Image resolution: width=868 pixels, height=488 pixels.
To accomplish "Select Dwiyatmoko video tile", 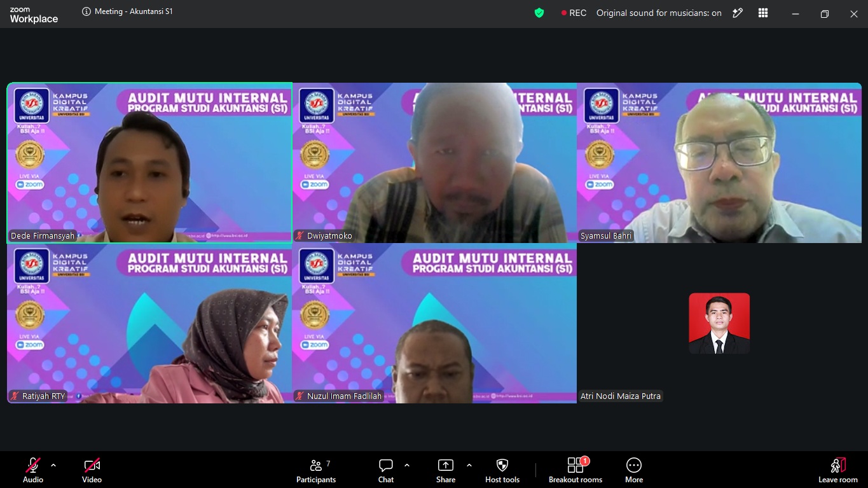I will [434, 163].
